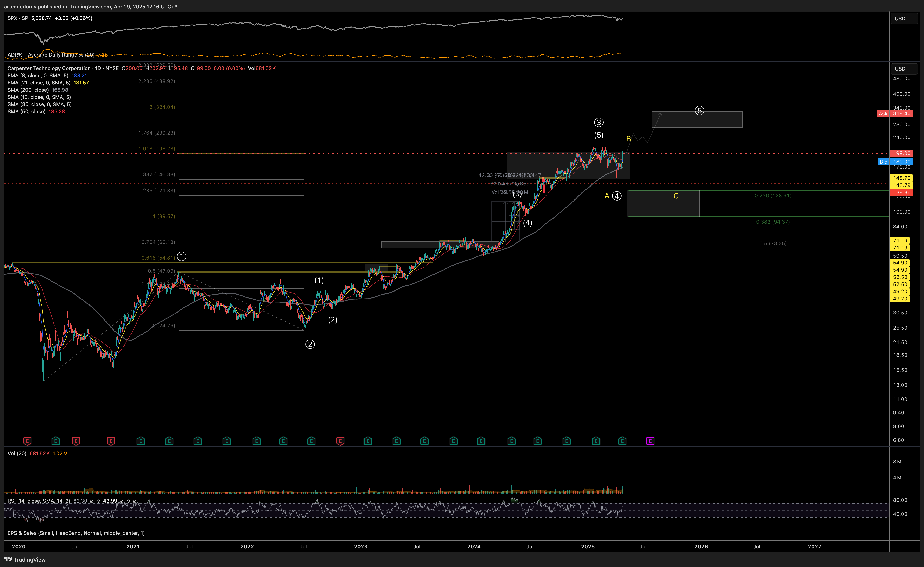924x567 pixels.
Task: Click the last green E marker before the purple one
Action: [622, 441]
